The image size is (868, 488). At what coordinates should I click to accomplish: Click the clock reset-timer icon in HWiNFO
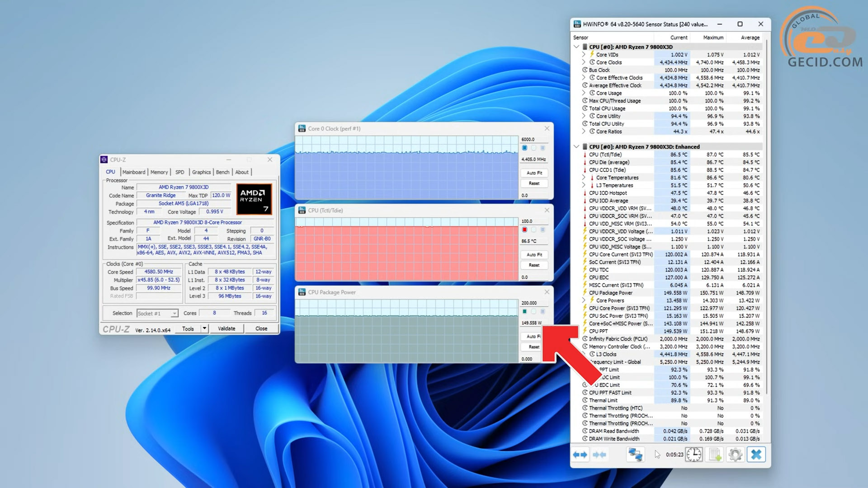(694, 455)
